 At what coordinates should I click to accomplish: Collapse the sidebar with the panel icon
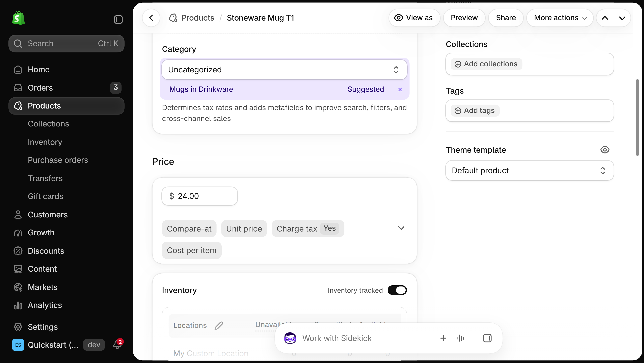click(118, 19)
